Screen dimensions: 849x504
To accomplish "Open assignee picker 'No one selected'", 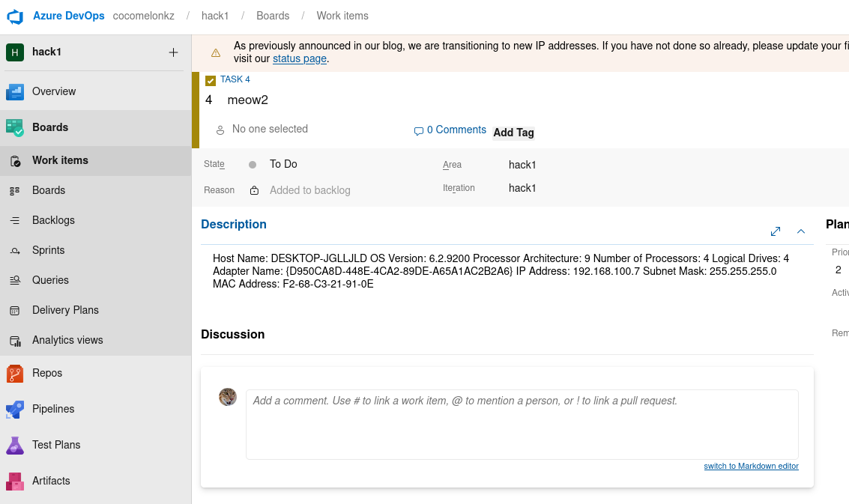I will point(270,129).
